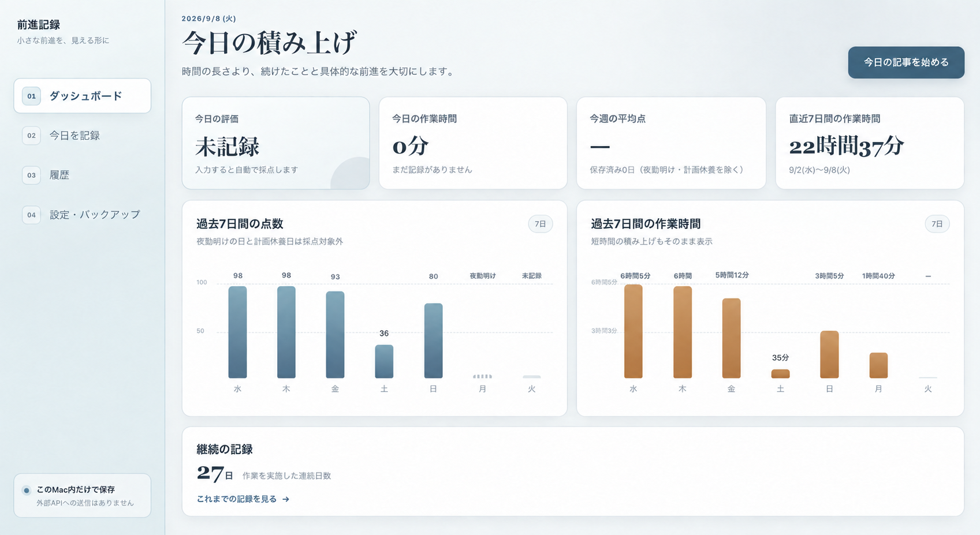Click the blue dot beside このMac内だけで保存
980x535 pixels.
(27, 490)
